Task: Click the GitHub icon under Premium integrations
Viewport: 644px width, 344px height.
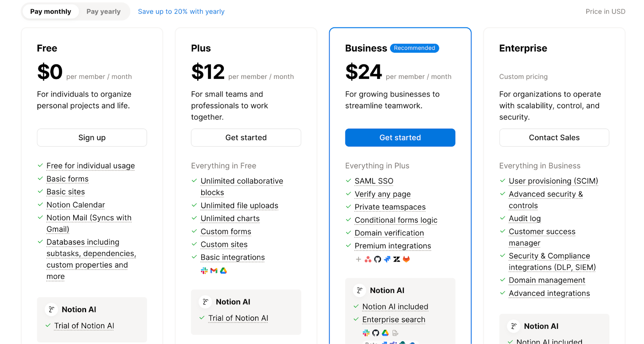Action: click(377, 260)
